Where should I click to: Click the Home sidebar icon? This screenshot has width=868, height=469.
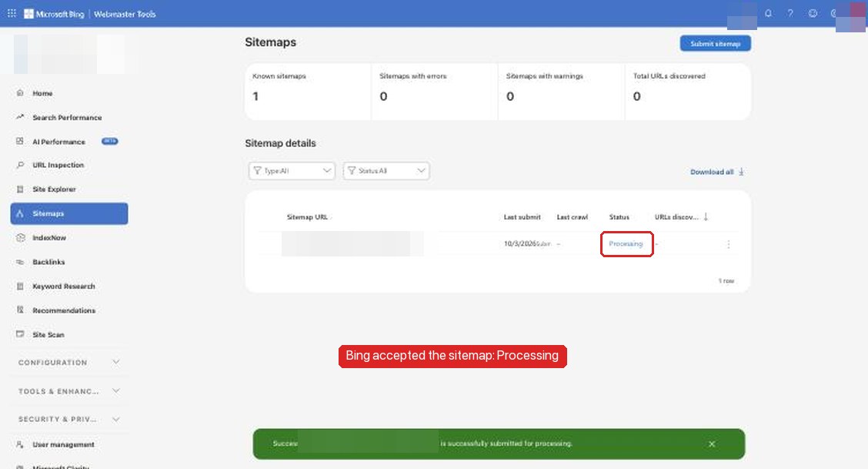[x=20, y=93]
